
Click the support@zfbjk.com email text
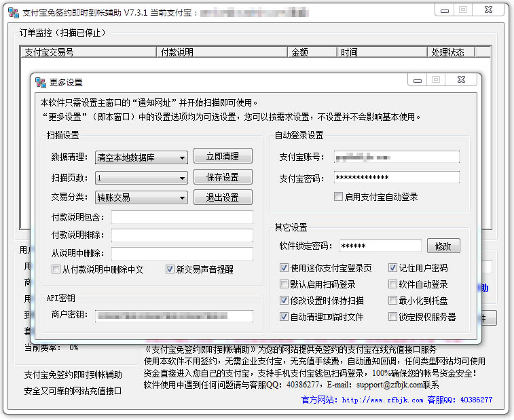coord(390,385)
